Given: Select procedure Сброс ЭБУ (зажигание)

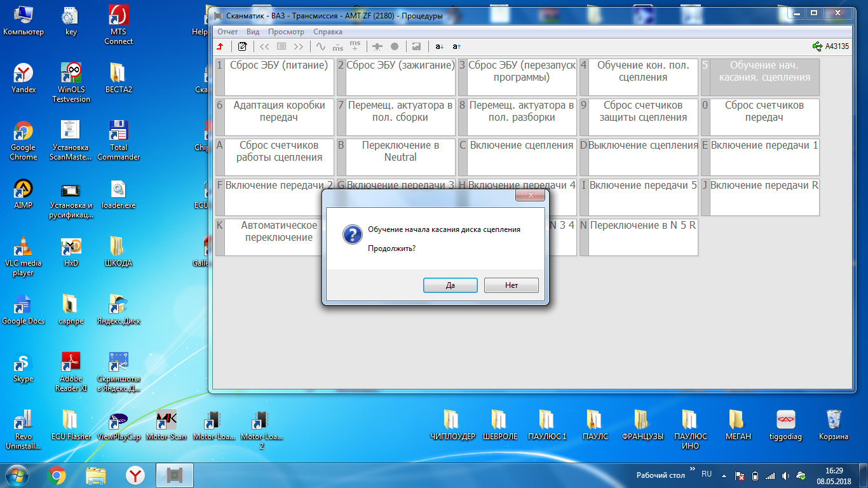Looking at the screenshot, I should click(x=396, y=77).
